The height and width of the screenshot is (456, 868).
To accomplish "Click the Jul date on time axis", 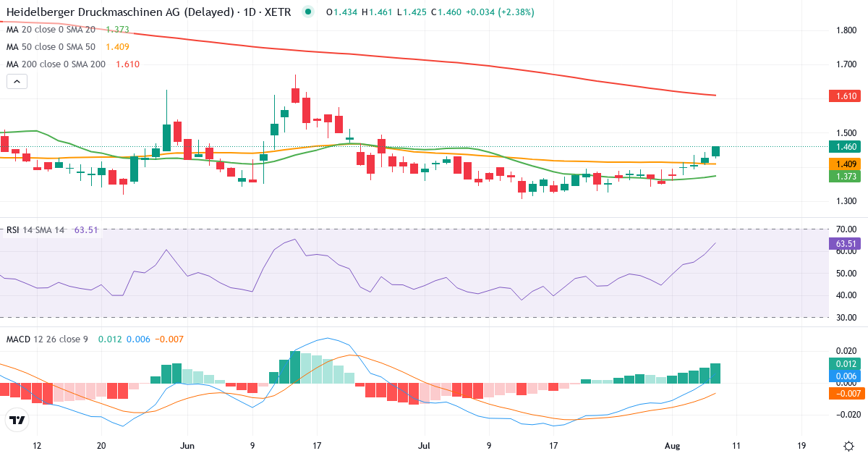I will coord(425,446).
